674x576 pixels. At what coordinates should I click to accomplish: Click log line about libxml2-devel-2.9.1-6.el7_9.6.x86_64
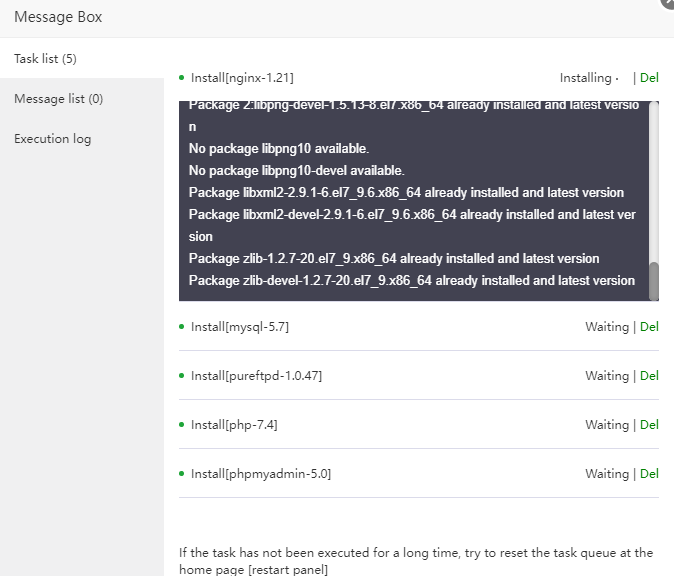412,225
